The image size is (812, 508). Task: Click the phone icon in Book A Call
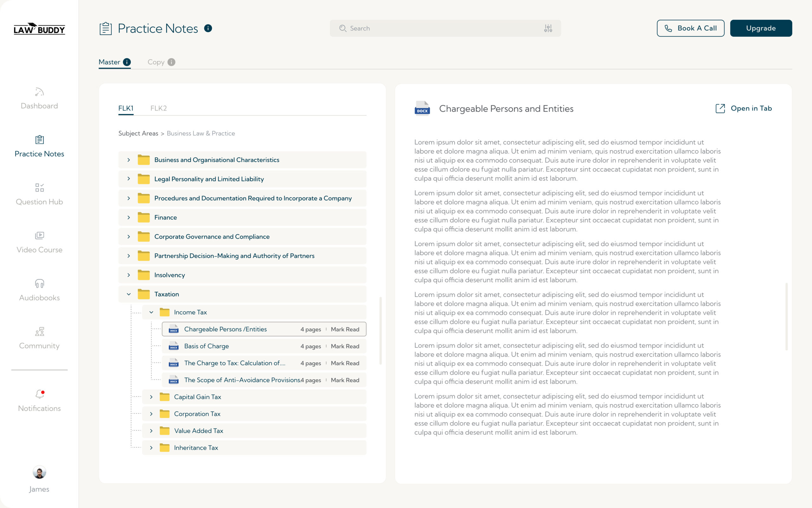pos(668,28)
